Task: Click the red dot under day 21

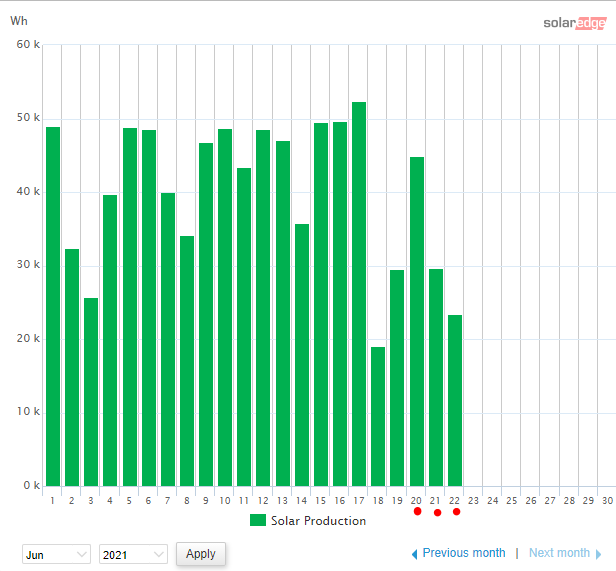Action: click(437, 513)
